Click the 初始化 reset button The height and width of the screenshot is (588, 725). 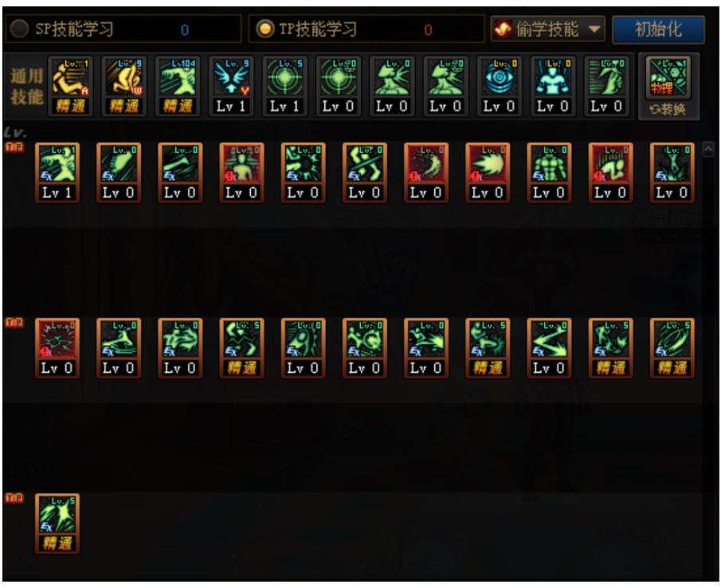(x=658, y=29)
